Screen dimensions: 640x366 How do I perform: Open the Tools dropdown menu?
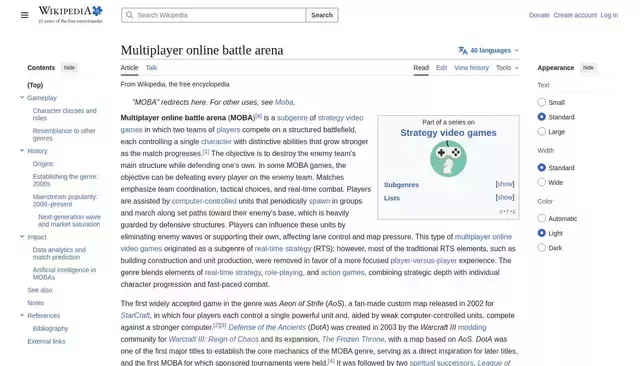[x=507, y=68]
